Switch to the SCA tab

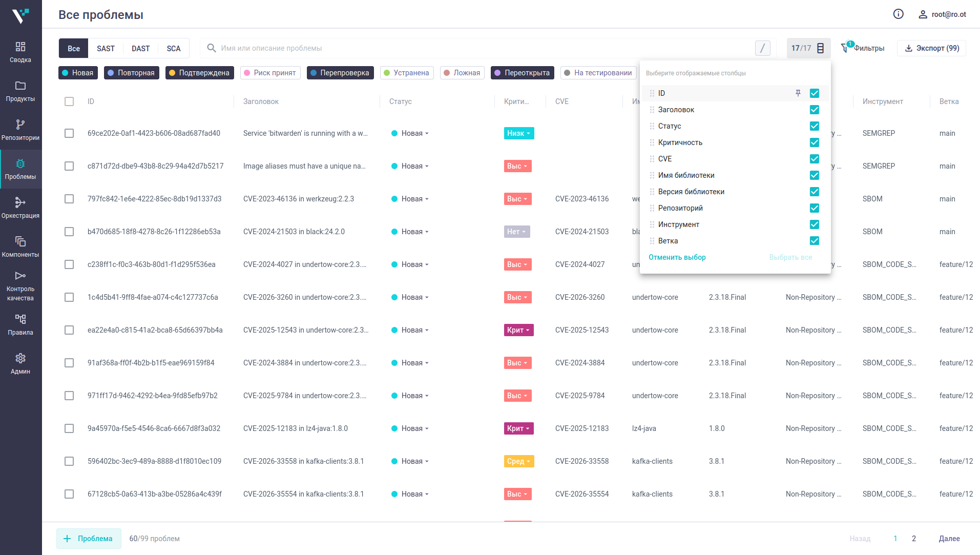tap(174, 48)
